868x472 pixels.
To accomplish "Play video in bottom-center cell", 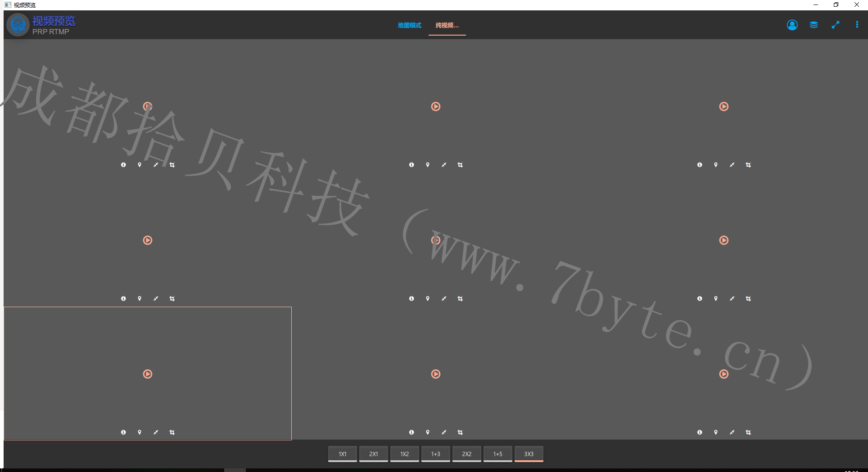I will tap(436, 374).
